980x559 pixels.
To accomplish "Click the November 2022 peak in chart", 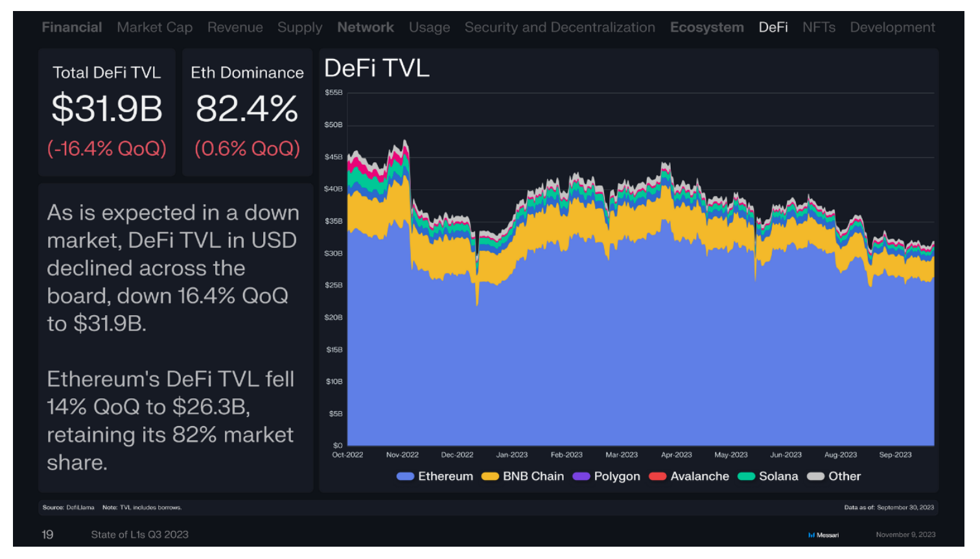I will [x=405, y=141].
